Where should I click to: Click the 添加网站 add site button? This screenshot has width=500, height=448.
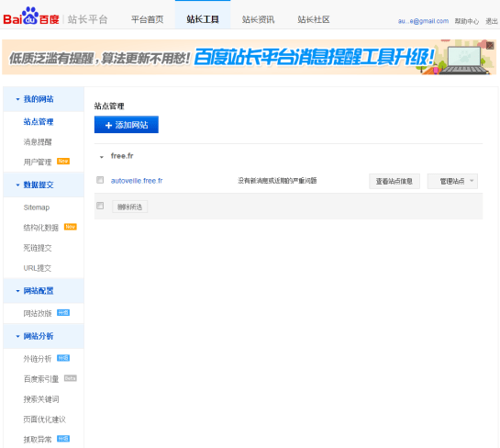(127, 125)
